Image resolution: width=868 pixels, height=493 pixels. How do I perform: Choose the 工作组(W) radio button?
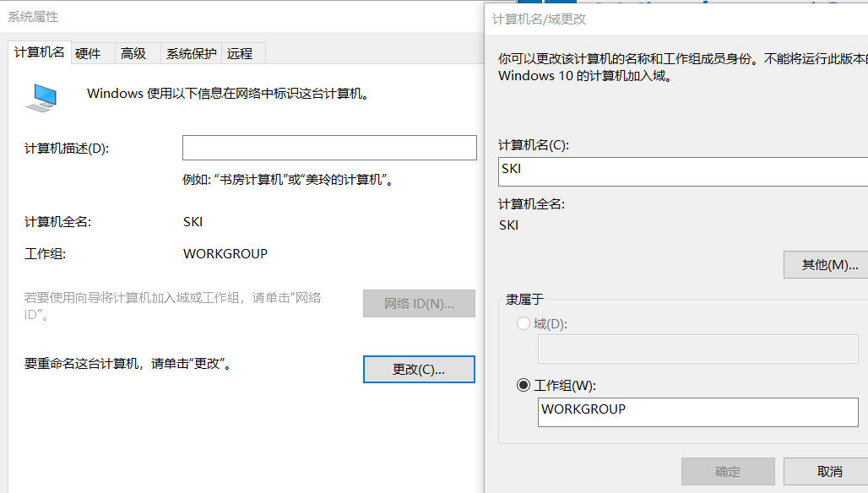coord(524,385)
